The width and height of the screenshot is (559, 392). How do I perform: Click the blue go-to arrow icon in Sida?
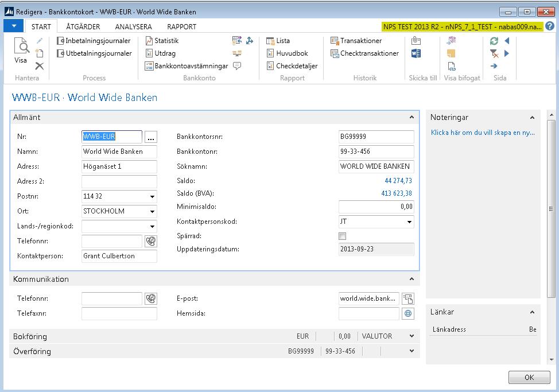coord(494,66)
